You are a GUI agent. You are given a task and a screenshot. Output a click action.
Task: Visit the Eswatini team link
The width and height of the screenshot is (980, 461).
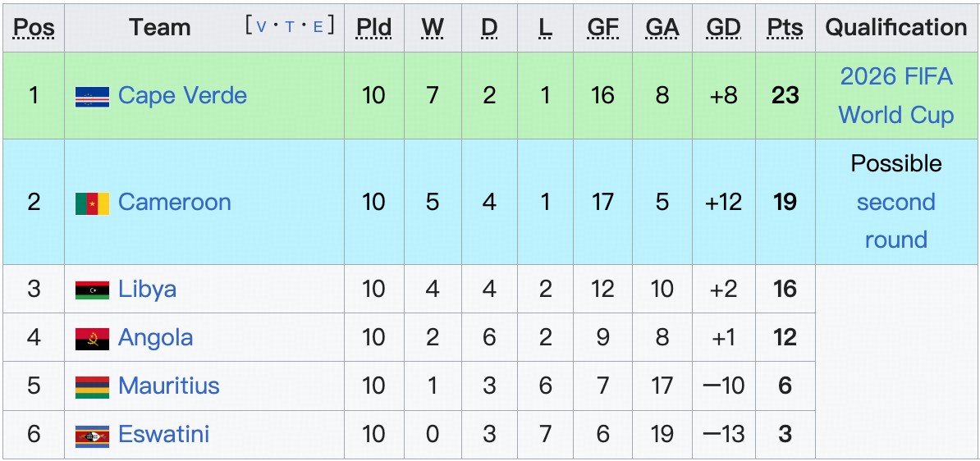[163, 434]
